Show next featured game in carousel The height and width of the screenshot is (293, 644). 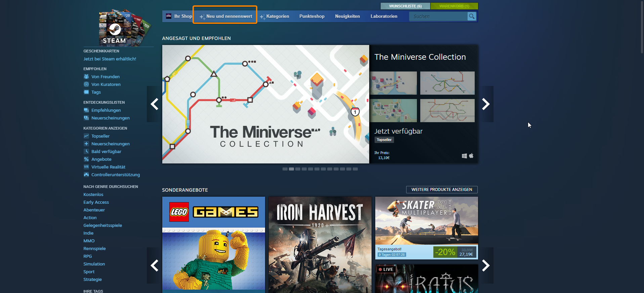[486, 104]
